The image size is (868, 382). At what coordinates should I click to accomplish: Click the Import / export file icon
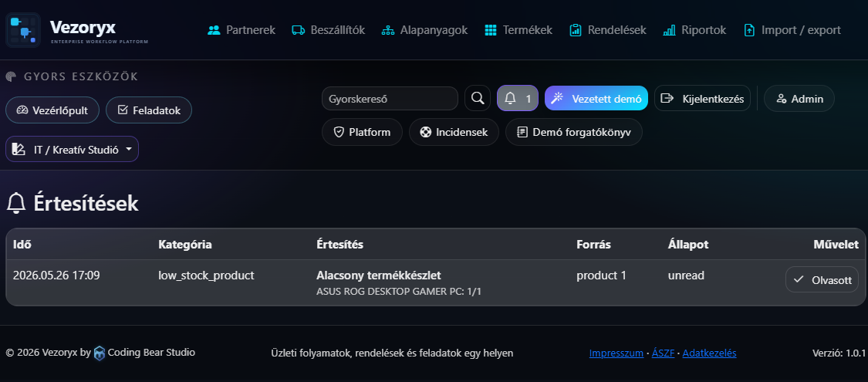click(749, 30)
